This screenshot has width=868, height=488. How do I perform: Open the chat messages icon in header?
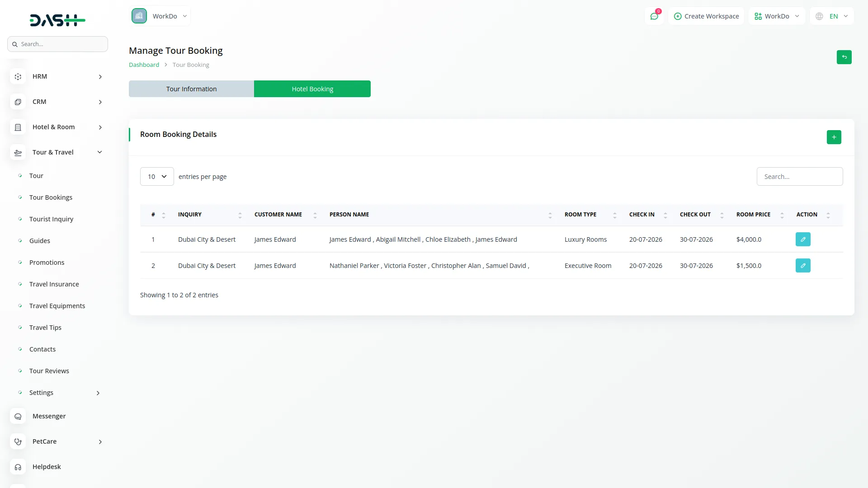(x=654, y=16)
